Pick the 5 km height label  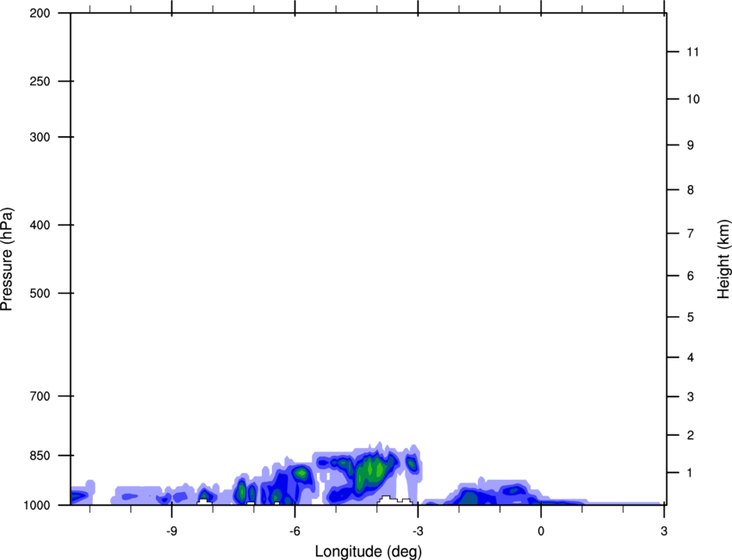(x=690, y=318)
